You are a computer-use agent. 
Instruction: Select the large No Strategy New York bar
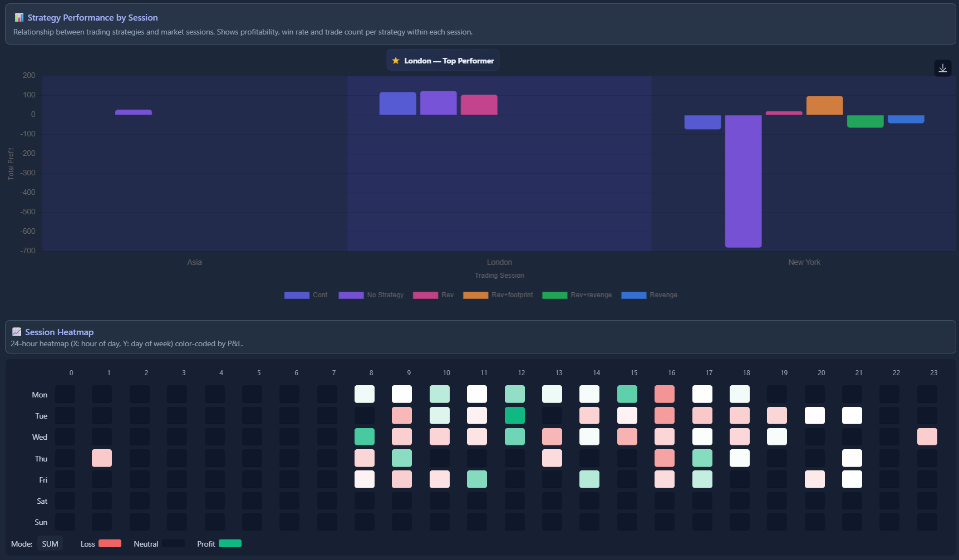pyautogui.click(x=743, y=181)
